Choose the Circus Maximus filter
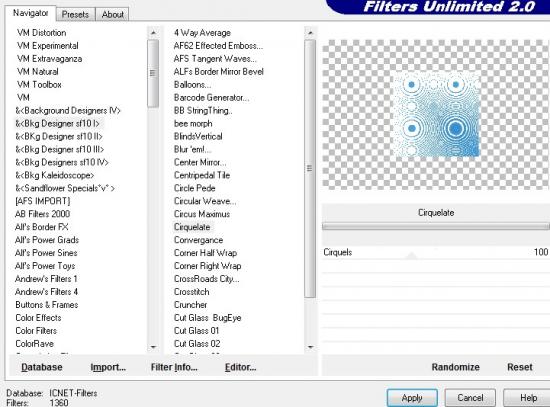The width and height of the screenshot is (550, 407). point(202,214)
